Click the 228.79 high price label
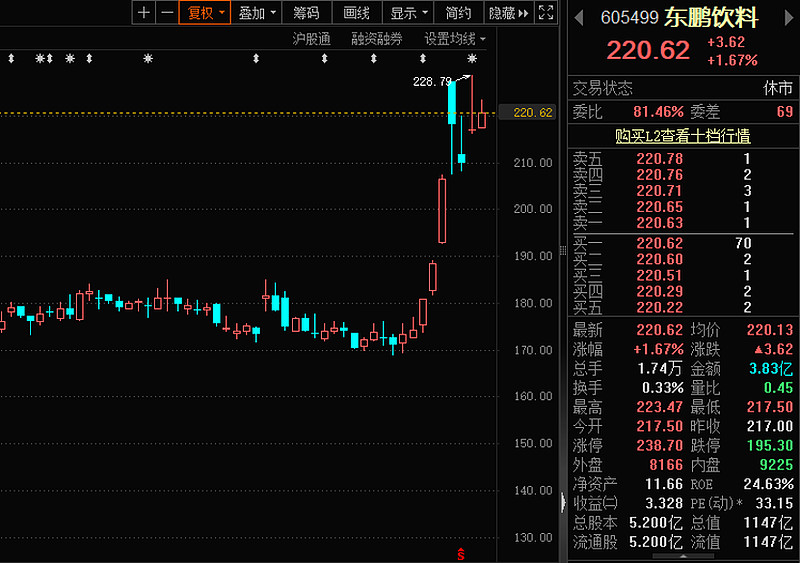The image size is (800, 563). click(432, 82)
